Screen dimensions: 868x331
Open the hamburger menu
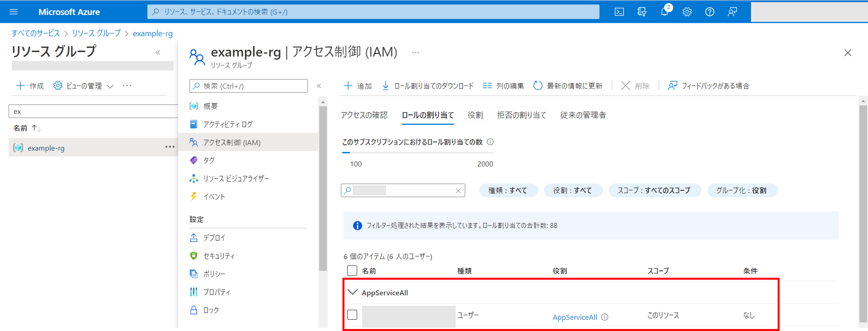(13, 11)
